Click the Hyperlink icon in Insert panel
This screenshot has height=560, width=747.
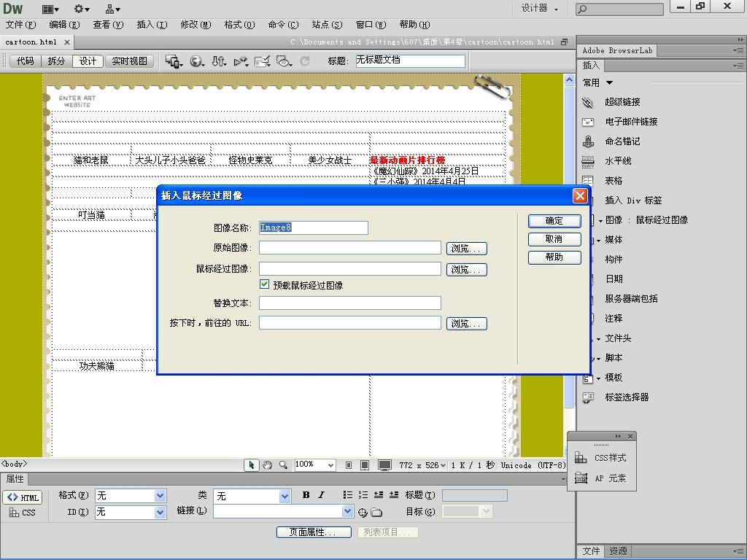[x=588, y=102]
